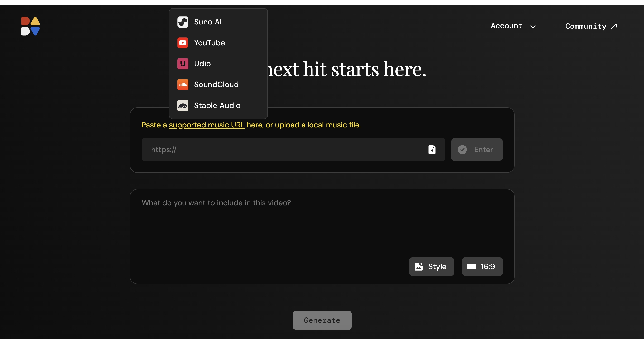644x339 pixels.
Task: Choose SoundCloud in the supported sources menu
Action: [x=218, y=85]
